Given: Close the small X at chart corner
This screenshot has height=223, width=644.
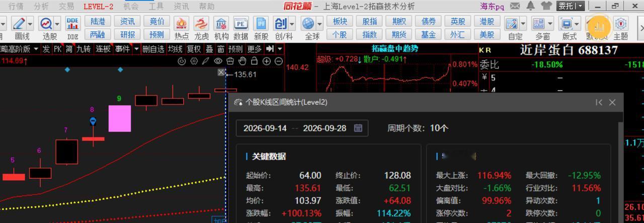Looking at the screenshot, I should (x=221, y=72).
